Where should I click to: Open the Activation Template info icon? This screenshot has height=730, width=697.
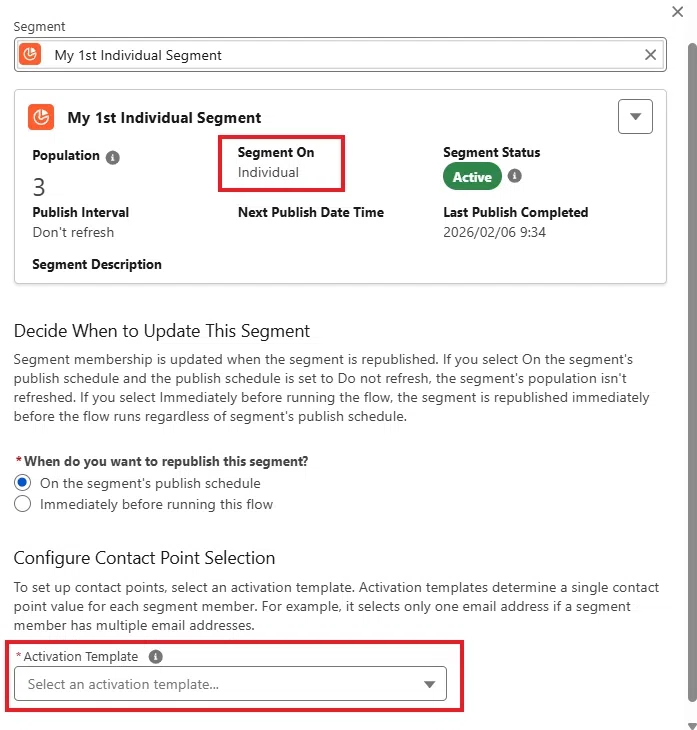[156, 656]
